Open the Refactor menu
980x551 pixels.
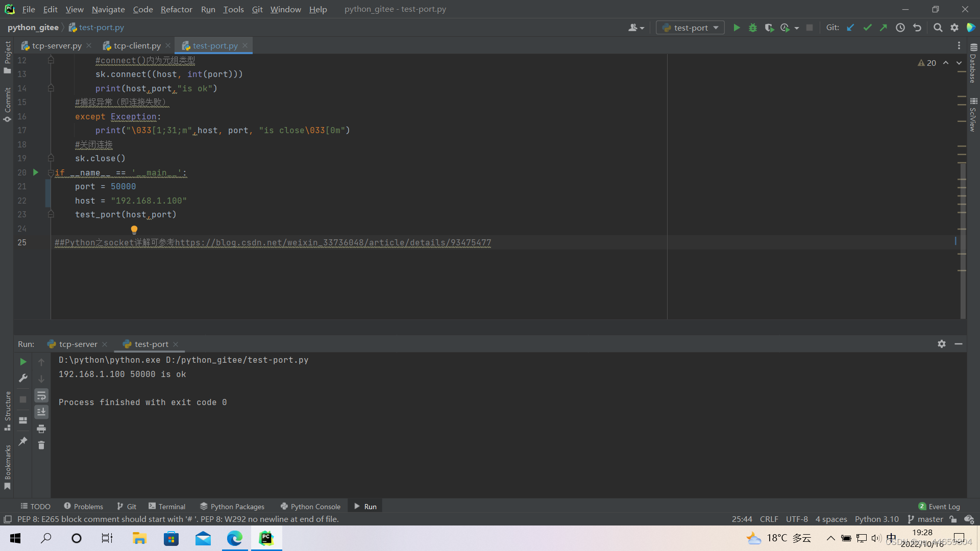pos(176,9)
